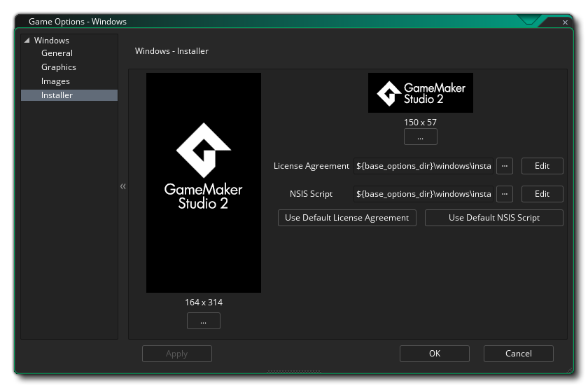Click the Windows - Installer heading
588x388 pixels.
pyautogui.click(x=171, y=51)
